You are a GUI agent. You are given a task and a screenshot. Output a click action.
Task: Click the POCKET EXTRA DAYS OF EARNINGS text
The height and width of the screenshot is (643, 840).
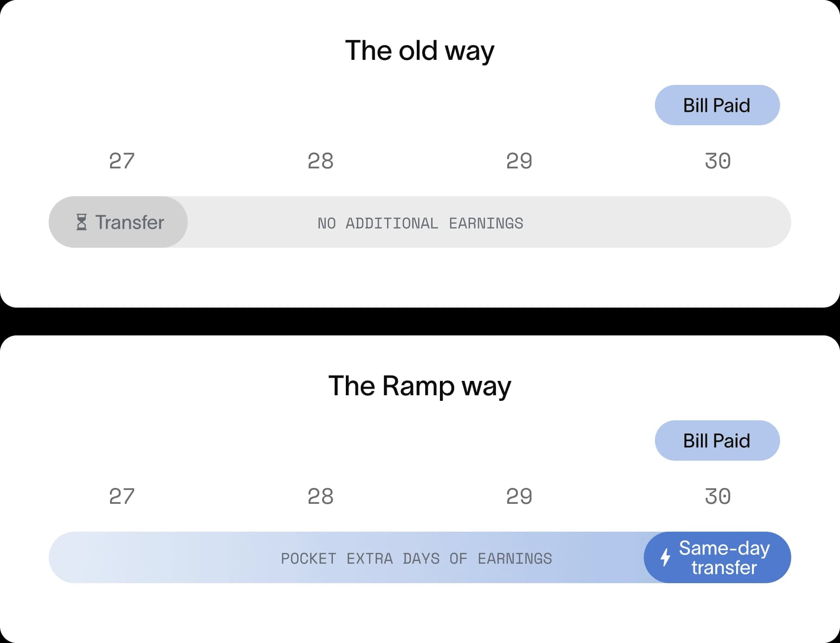click(416, 558)
